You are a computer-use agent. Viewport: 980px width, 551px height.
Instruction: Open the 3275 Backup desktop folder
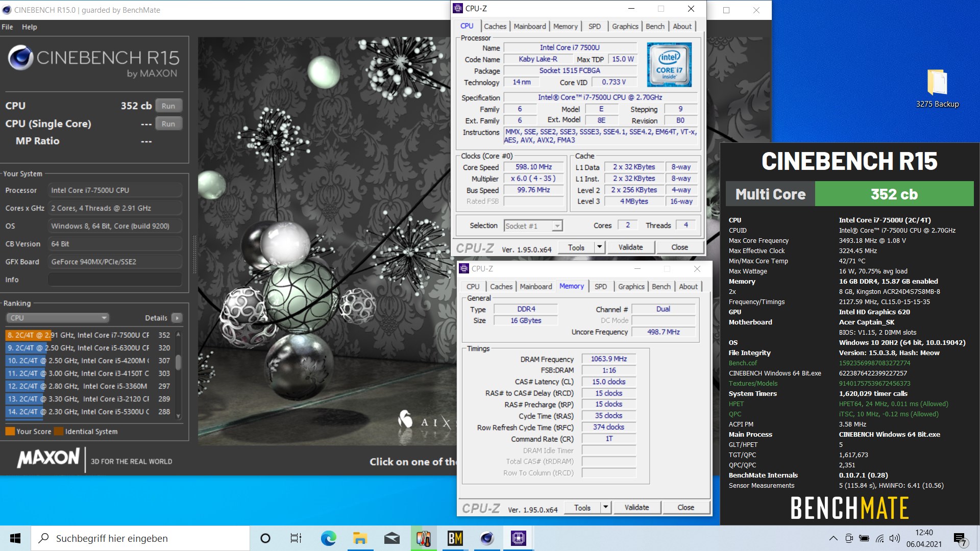point(937,88)
